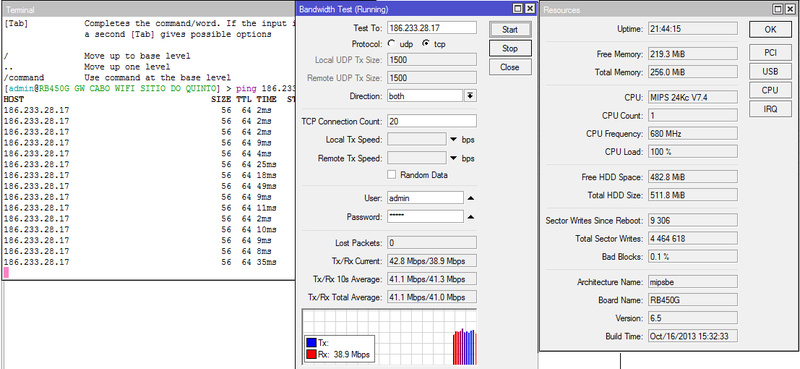Click the HOST column header in Terminal

[x=14, y=100]
